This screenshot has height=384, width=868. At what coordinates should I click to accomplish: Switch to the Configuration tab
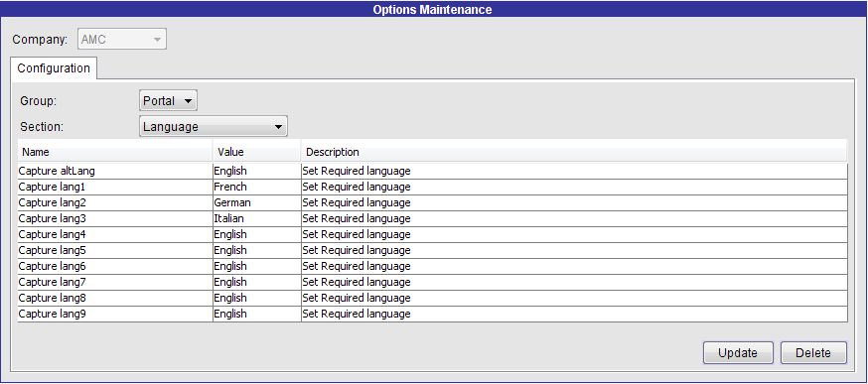pos(54,68)
